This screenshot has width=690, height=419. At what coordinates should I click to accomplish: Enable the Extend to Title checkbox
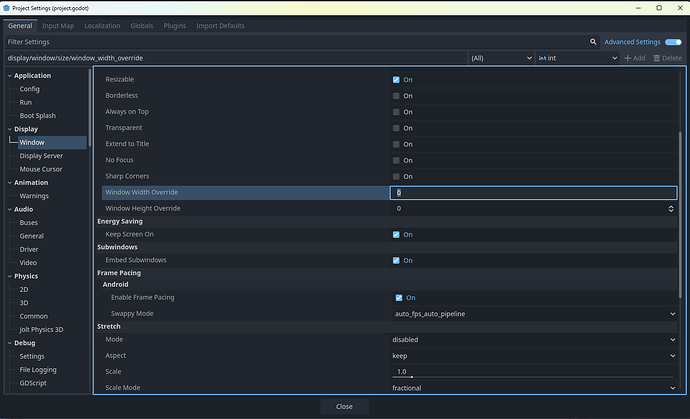(x=396, y=144)
